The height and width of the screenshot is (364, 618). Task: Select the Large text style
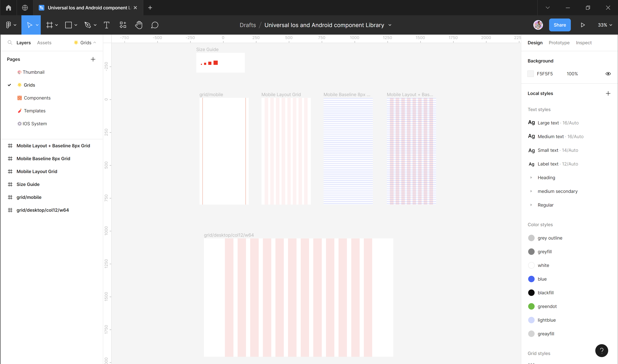tap(553, 123)
